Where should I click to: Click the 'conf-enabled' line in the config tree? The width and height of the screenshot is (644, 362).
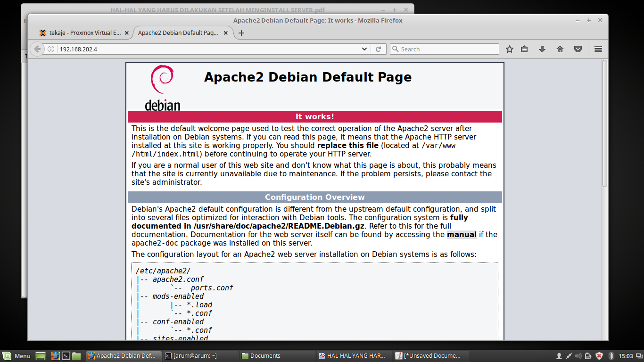(178, 322)
